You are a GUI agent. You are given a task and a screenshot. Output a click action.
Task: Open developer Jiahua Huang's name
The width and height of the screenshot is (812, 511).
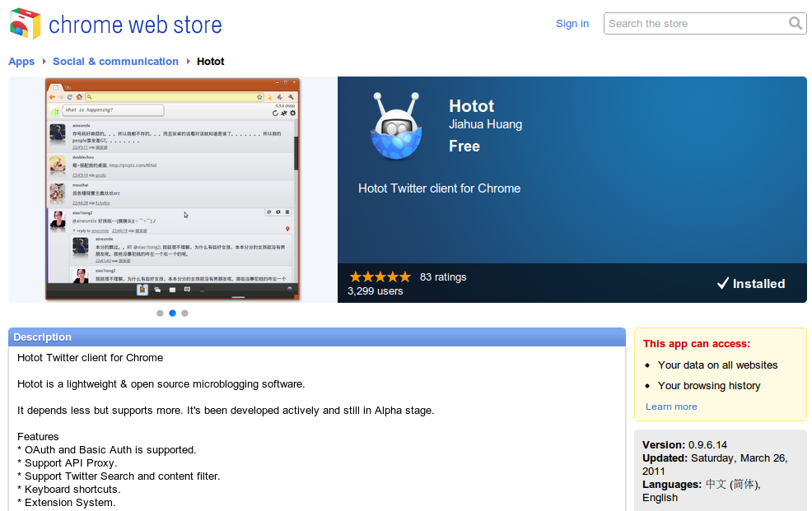(x=485, y=124)
